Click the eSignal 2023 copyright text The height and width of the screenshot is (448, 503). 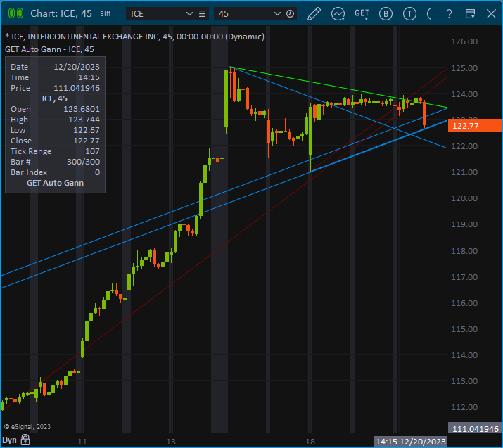(x=27, y=426)
